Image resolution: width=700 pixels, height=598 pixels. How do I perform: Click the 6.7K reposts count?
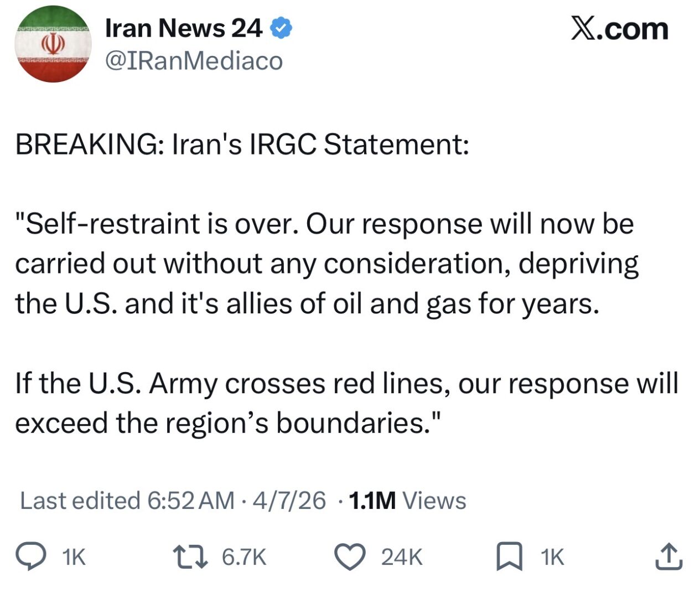point(244,557)
